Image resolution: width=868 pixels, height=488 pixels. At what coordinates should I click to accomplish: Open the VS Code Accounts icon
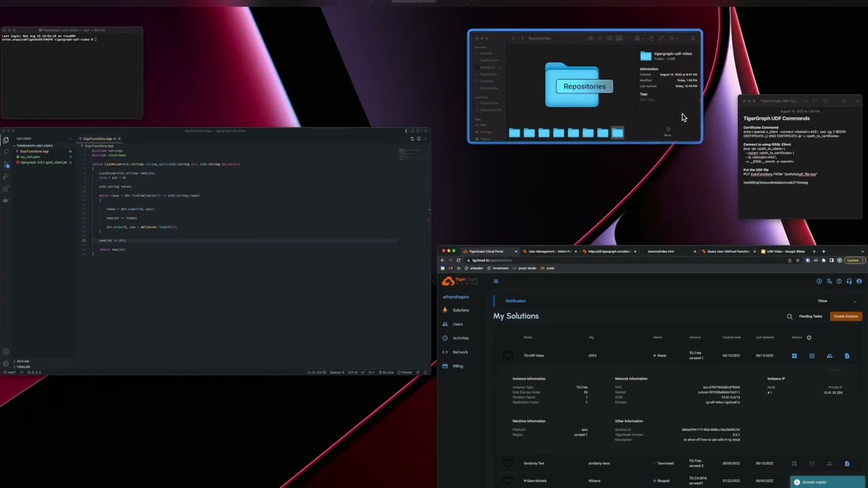tap(5, 352)
